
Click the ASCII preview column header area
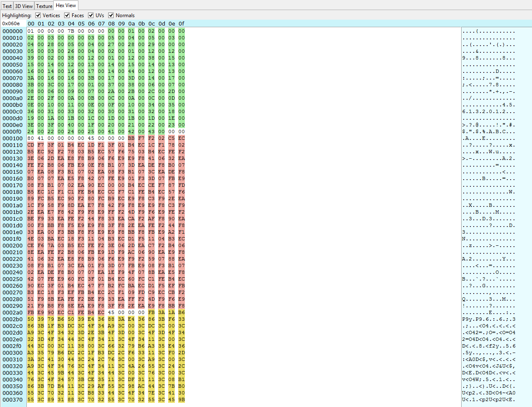click(495, 23)
